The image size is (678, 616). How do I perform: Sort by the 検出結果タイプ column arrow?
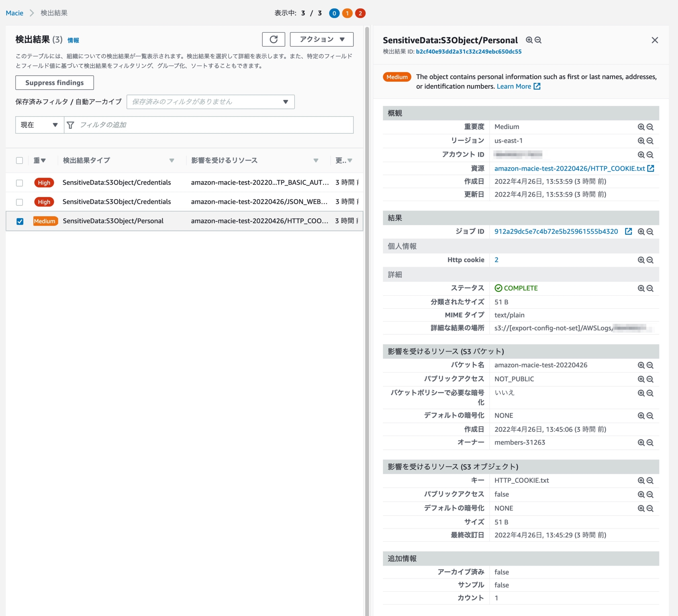click(172, 161)
